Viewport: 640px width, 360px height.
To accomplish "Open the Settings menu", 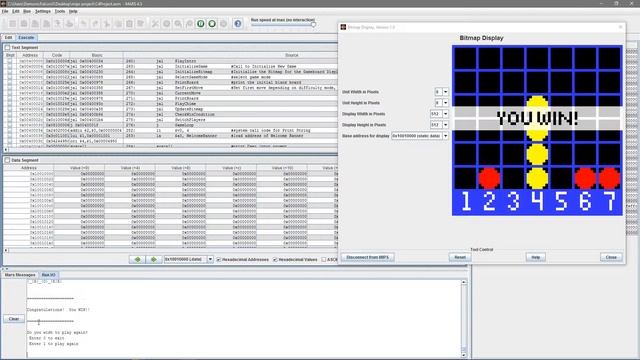I will [x=42, y=11].
